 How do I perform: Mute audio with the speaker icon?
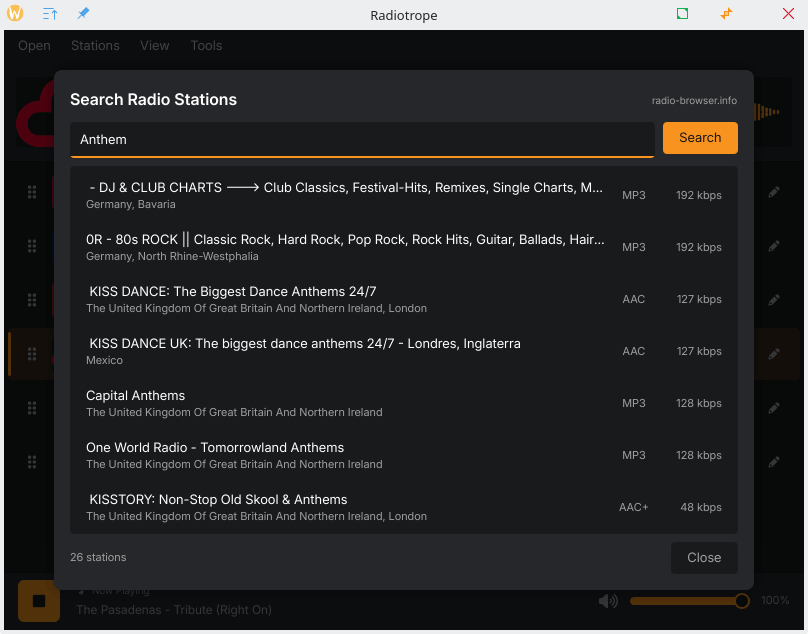coord(607,600)
